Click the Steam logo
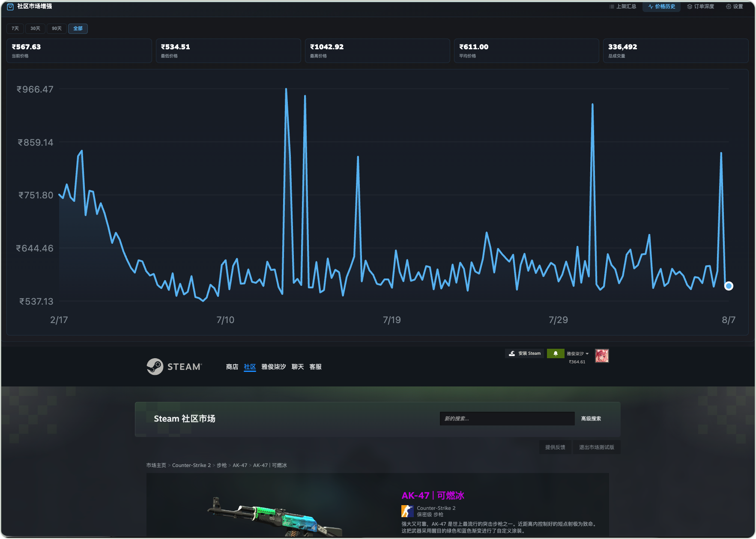Screen dimensions: 756x539 tap(174, 366)
